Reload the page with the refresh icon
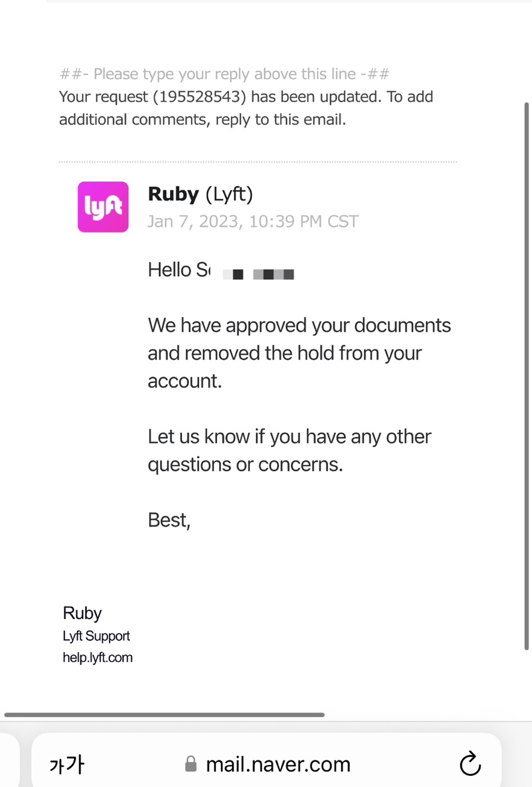Image resolution: width=532 pixels, height=787 pixels. coord(470,763)
